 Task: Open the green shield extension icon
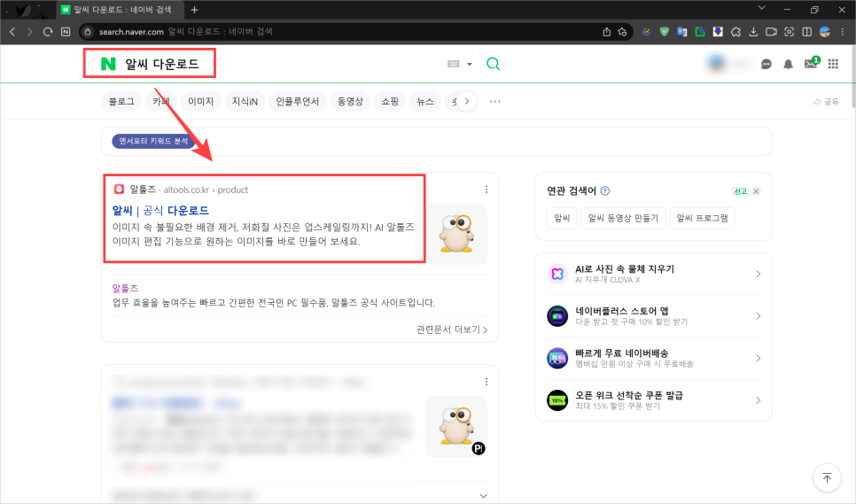tap(665, 32)
